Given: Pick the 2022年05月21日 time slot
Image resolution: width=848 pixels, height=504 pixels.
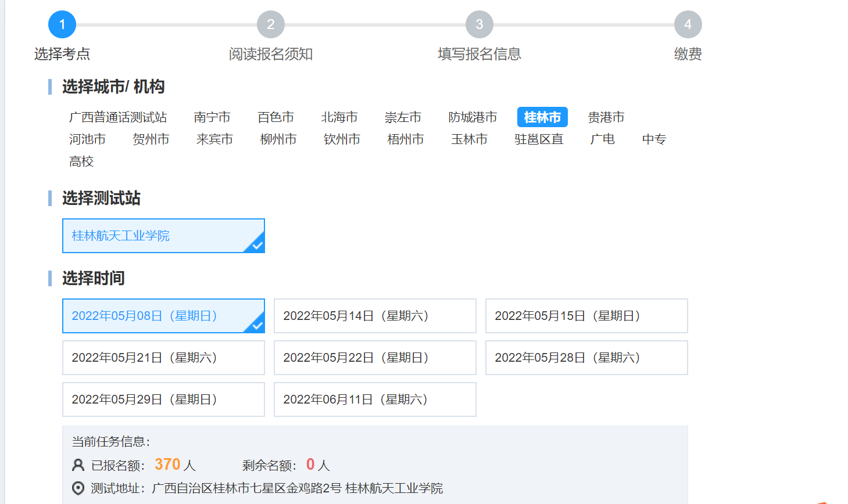Looking at the screenshot, I should click(x=163, y=358).
